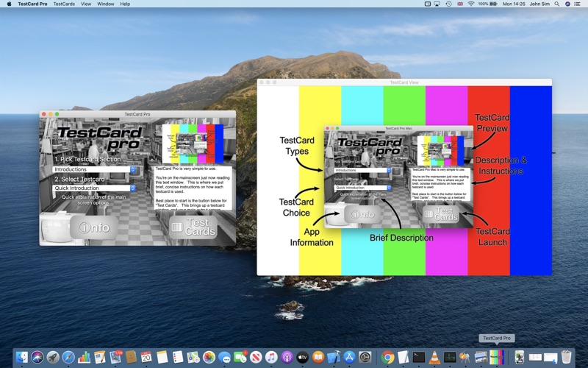588x368 pixels.
Task: Open the Help menu
Action: coord(125,4)
